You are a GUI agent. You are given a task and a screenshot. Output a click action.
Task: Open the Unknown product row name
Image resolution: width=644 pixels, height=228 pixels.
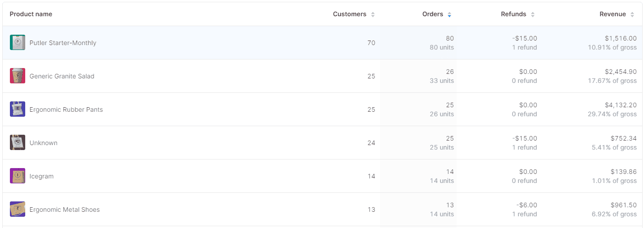click(x=44, y=143)
